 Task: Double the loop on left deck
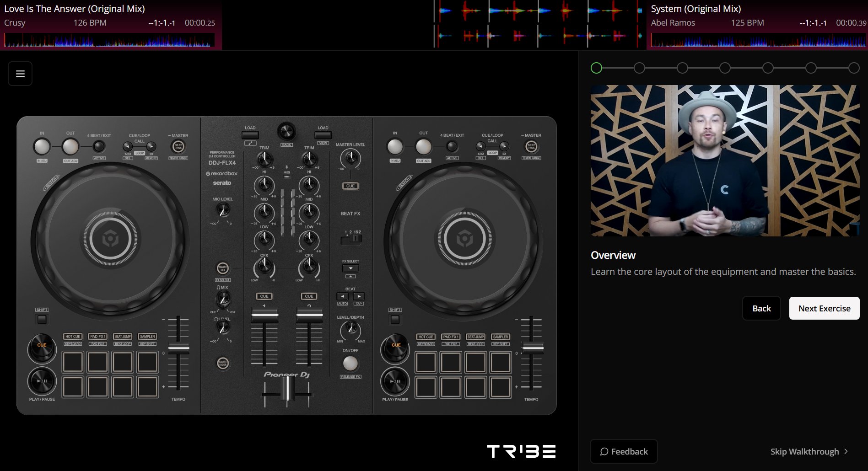tap(151, 147)
